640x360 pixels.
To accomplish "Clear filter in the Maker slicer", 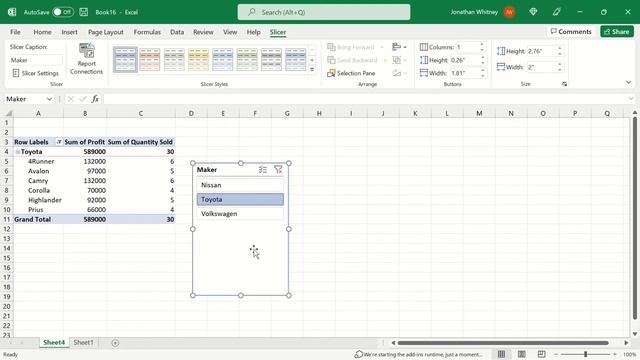I will point(278,170).
